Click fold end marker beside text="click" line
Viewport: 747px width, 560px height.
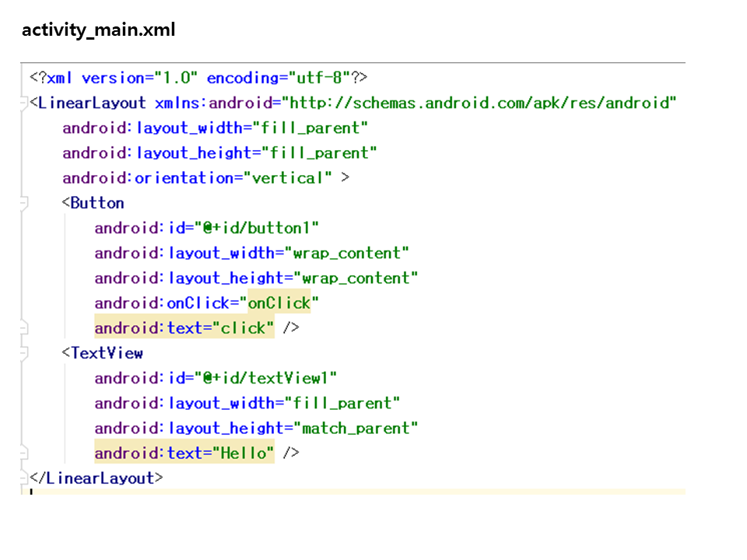(x=25, y=328)
